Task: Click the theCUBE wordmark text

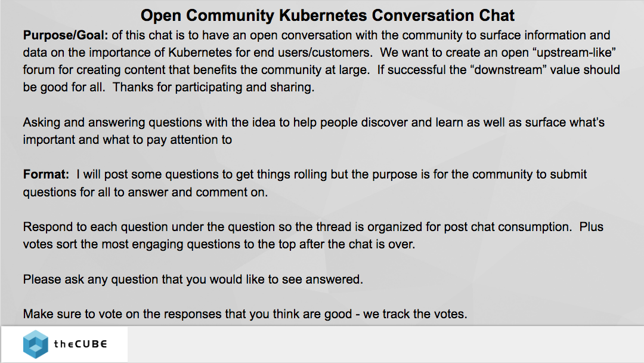Action: [80, 344]
